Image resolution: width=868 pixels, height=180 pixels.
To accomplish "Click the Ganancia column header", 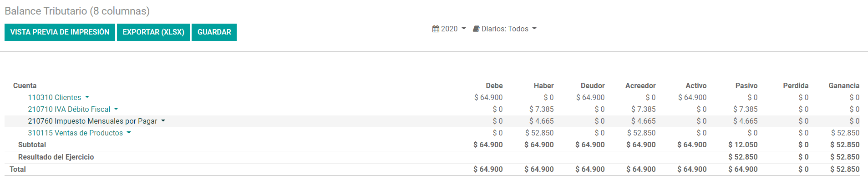I will point(844,85).
